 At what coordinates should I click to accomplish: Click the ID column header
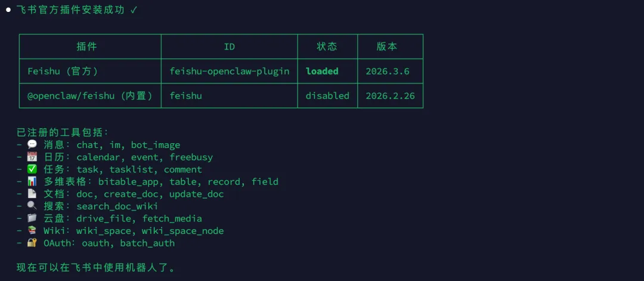pos(229,47)
